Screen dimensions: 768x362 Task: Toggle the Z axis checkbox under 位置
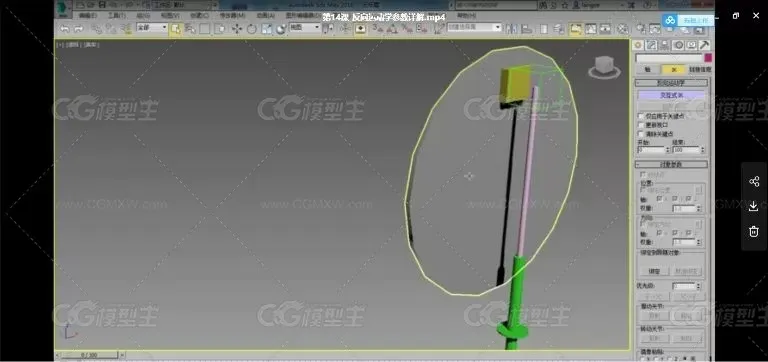pos(689,199)
